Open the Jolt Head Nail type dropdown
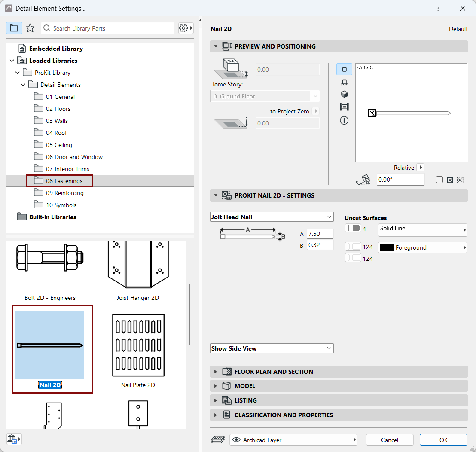Viewport: 476px width, 452px height. pos(272,217)
